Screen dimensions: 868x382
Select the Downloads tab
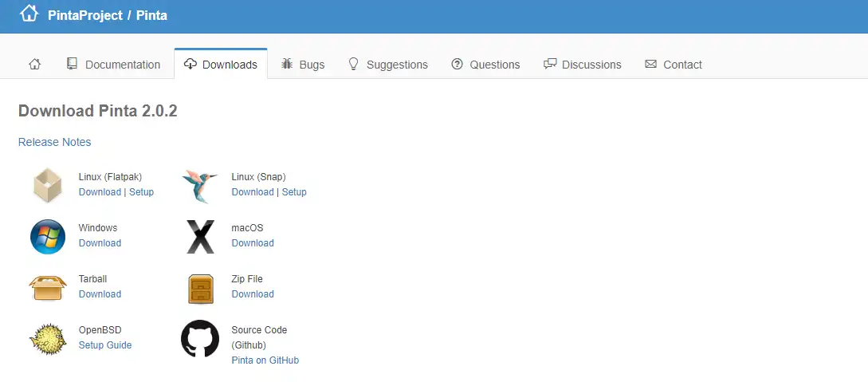tap(221, 65)
